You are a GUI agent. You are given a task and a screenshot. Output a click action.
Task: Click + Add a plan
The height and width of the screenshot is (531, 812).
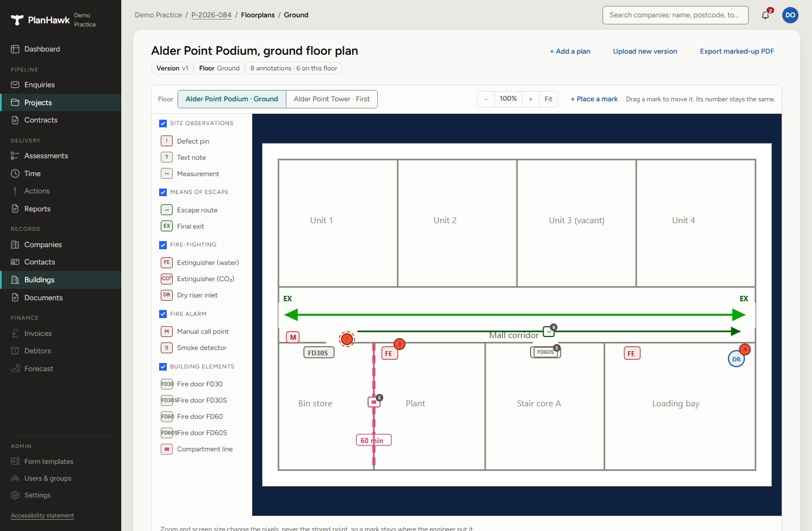[570, 51]
